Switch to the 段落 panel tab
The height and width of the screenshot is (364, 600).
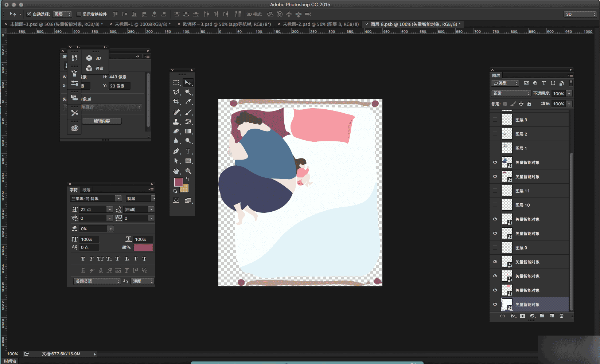(86, 190)
